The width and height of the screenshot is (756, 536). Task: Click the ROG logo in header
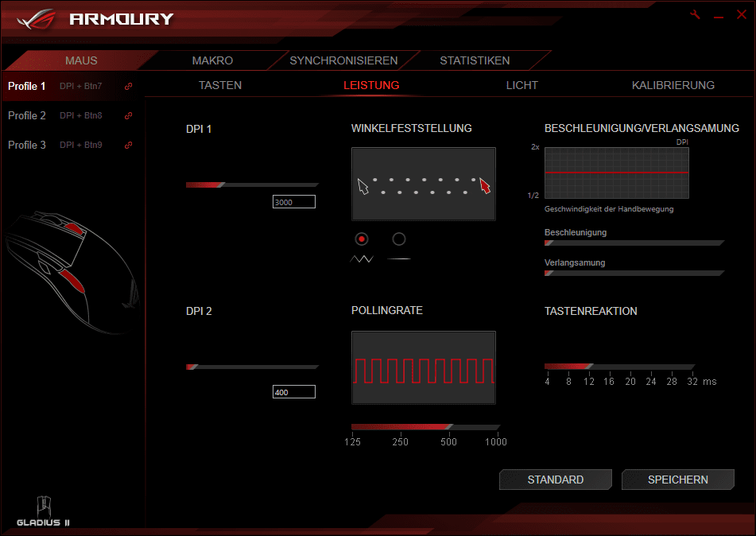[36, 20]
